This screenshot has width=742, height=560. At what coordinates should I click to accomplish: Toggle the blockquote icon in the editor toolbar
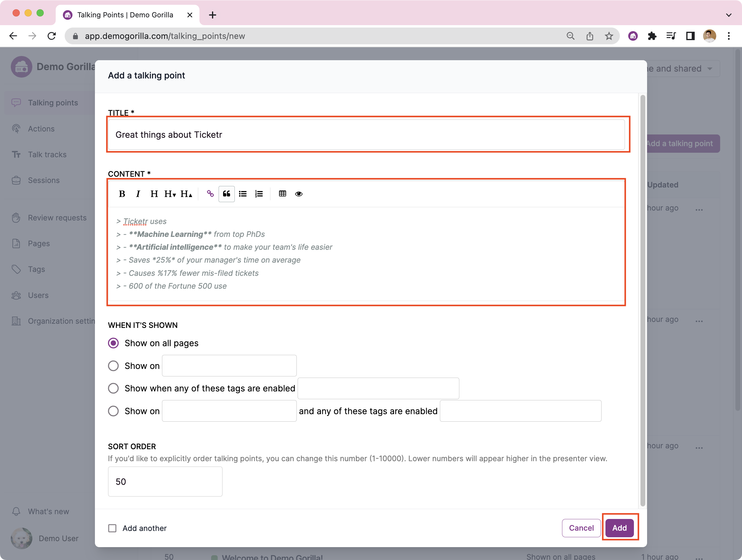226,194
